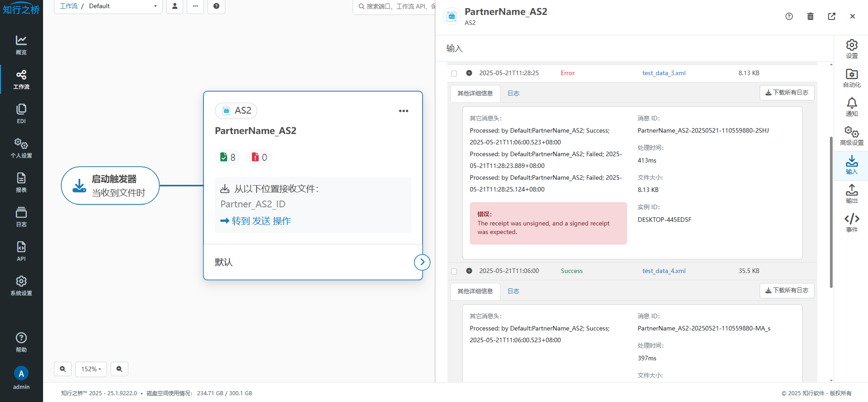This screenshot has width=868, height=402.
Task: Open the Default workspace dropdown
Action: 122,6
